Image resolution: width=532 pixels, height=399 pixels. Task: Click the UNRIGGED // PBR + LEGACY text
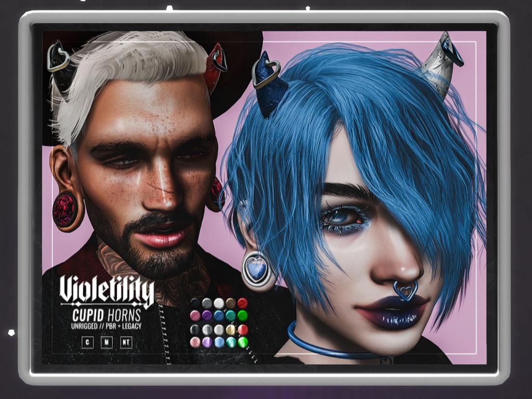pos(107,326)
